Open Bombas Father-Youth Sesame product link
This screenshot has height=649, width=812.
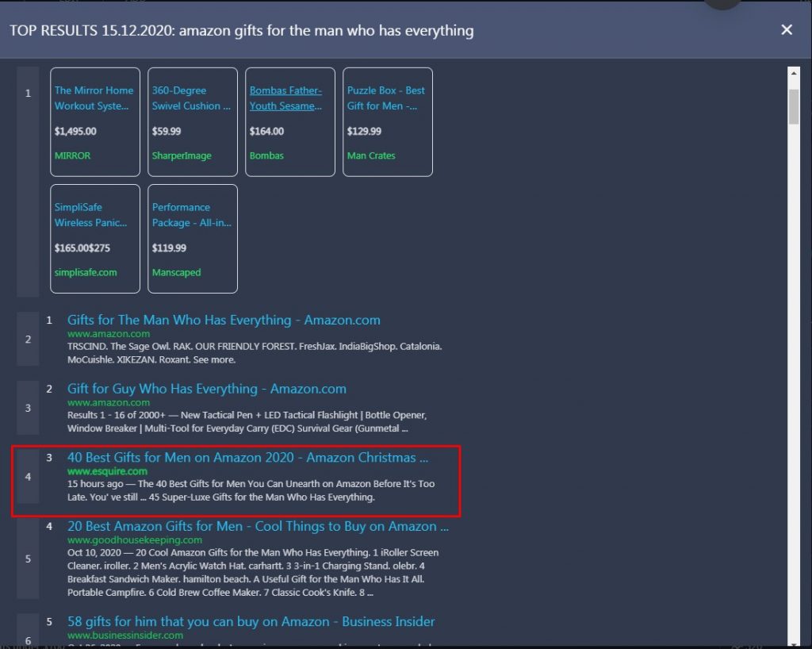[285, 98]
